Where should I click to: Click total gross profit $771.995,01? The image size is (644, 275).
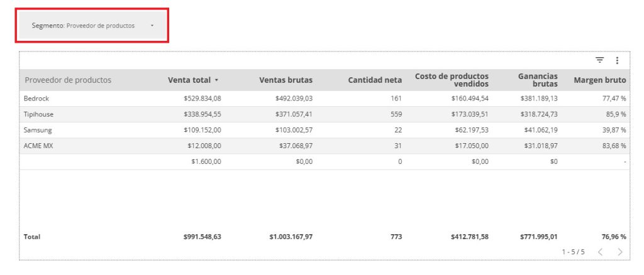pyautogui.click(x=539, y=237)
